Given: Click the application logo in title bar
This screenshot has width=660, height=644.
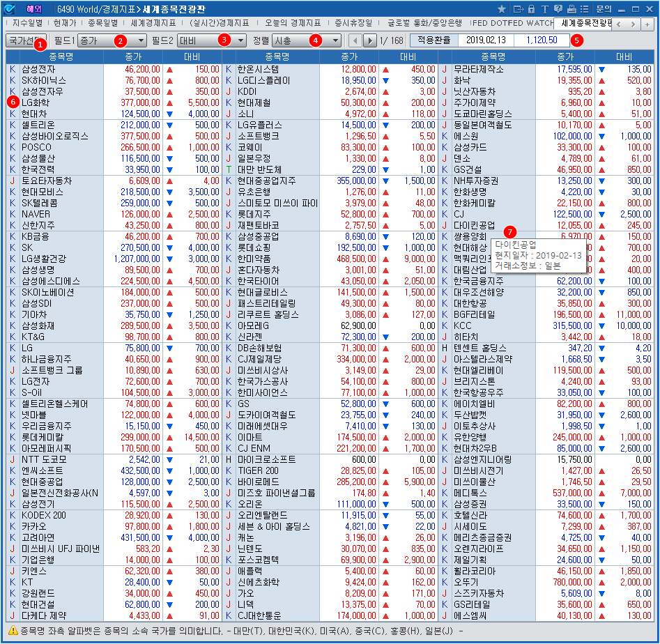Looking at the screenshot, I should [x=8, y=8].
